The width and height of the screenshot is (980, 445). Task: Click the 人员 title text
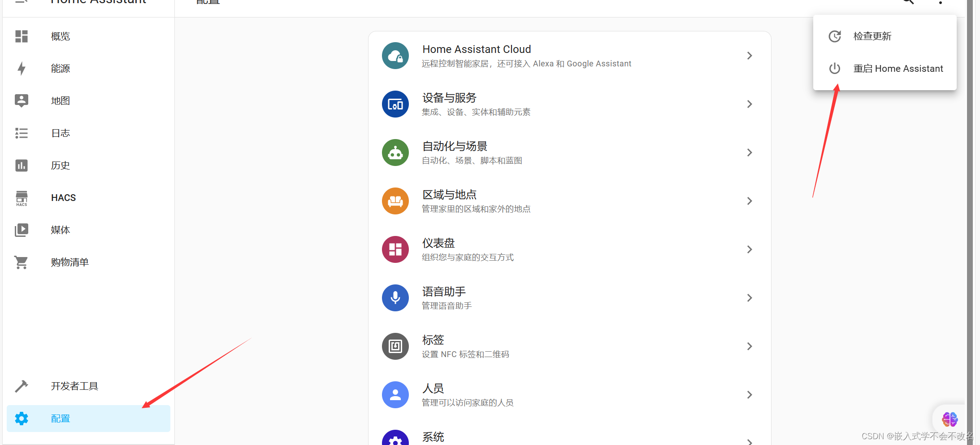click(x=433, y=388)
